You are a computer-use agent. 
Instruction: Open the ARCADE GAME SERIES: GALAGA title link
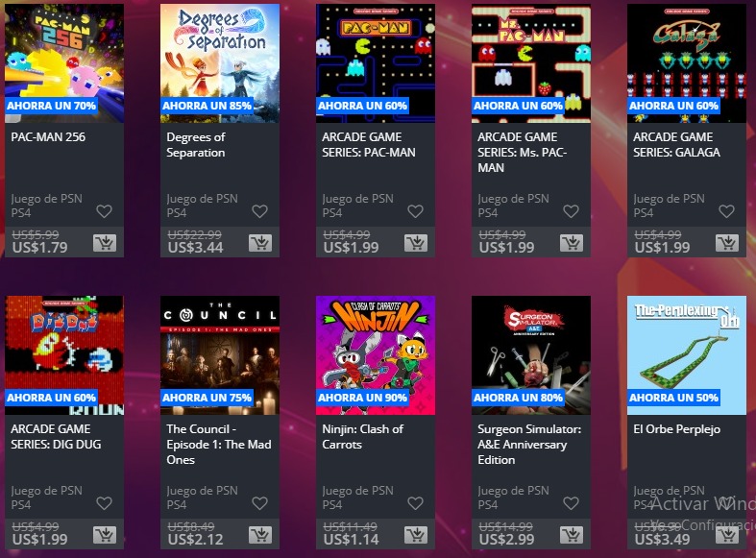click(676, 145)
